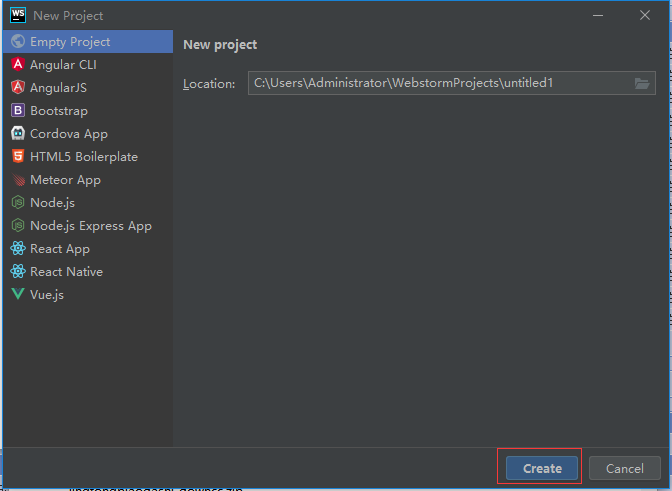This screenshot has width=672, height=491.
Task: Cancel the New Project dialog
Action: coord(624,468)
